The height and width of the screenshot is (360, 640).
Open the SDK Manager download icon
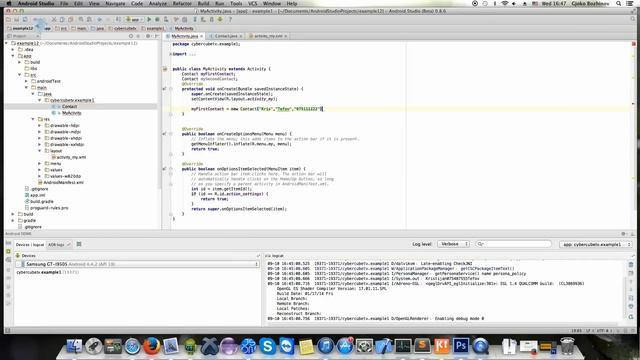pyautogui.click(x=220, y=19)
